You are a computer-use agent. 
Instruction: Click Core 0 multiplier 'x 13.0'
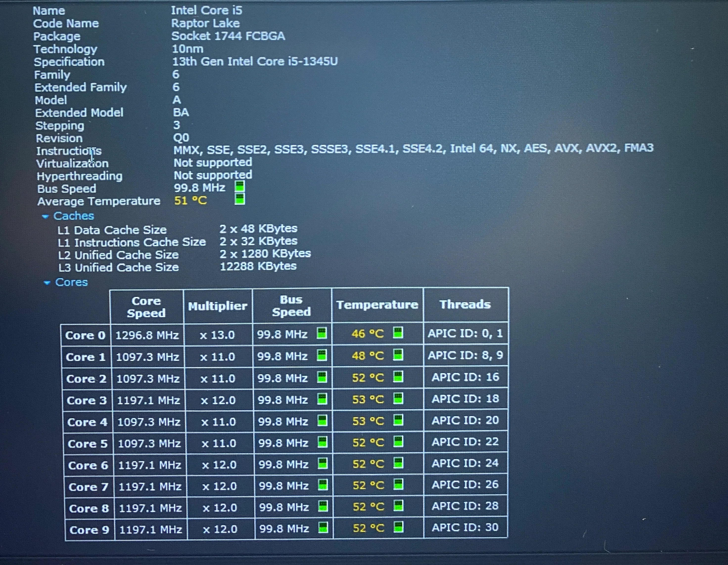pyautogui.click(x=217, y=334)
